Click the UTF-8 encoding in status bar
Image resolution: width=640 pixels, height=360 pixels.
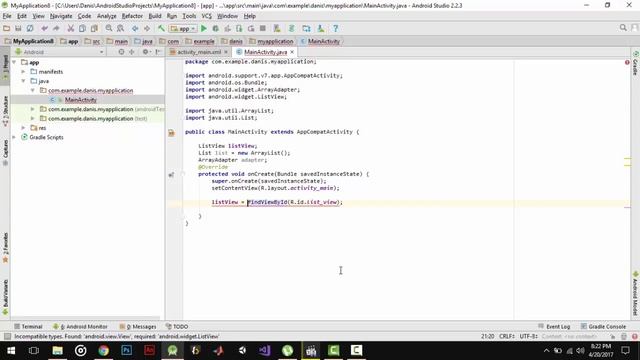tap(528, 336)
